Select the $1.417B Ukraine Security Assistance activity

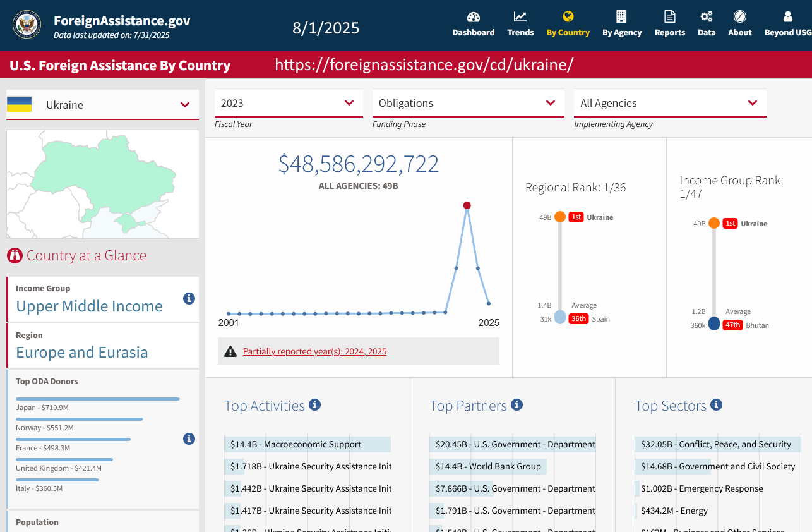pos(307,511)
